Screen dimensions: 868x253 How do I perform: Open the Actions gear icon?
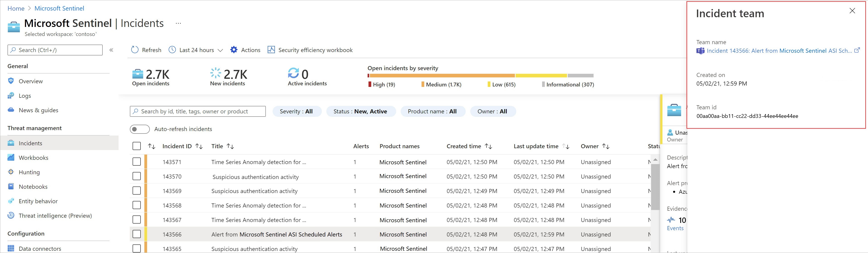pyautogui.click(x=234, y=50)
